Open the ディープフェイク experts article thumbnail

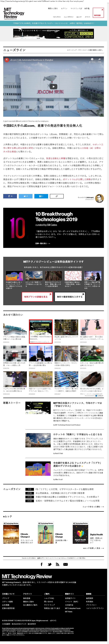tap(93, 276)
